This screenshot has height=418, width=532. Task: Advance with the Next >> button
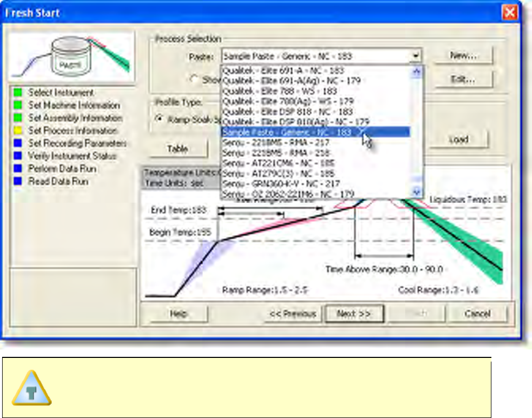click(354, 314)
